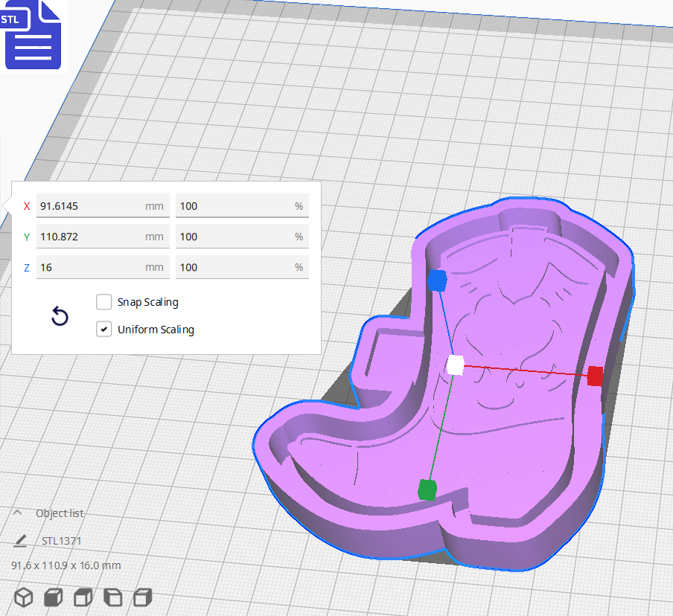Click the reset scale arrow icon

[x=60, y=316]
